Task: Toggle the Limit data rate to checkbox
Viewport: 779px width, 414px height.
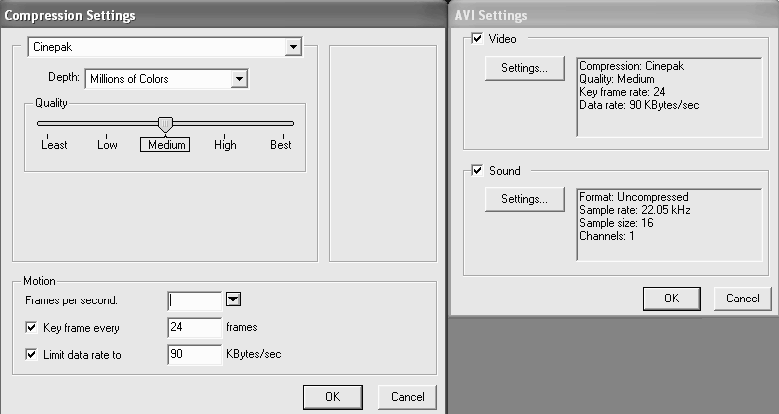Action: coord(30,355)
